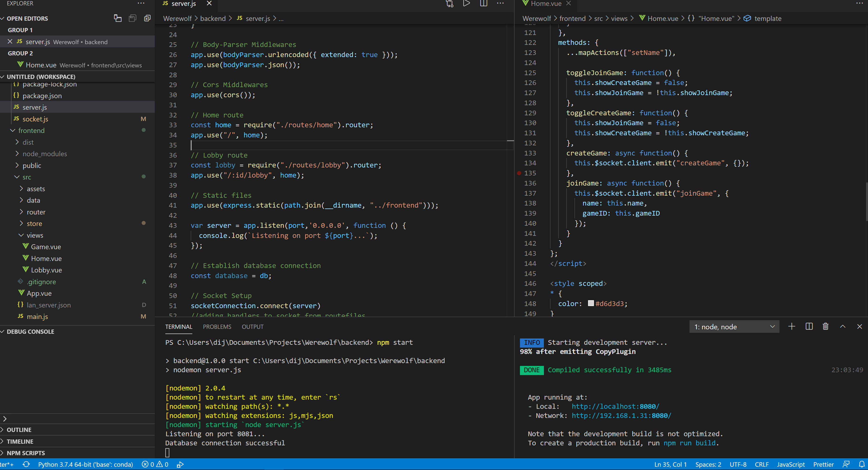
Task: Open network link http://192.168.1.31:8080/
Action: pyautogui.click(x=621, y=416)
